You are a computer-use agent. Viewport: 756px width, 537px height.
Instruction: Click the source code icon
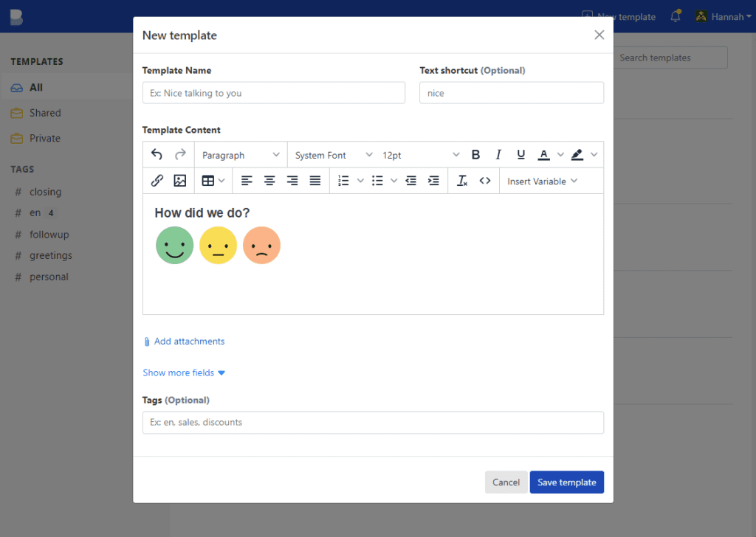click(485, 181)
